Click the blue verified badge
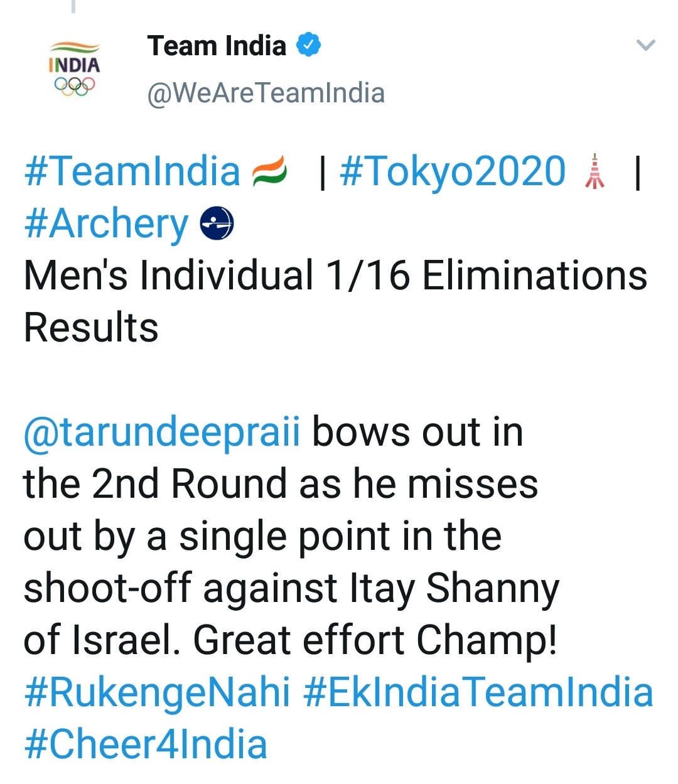 [308, 45]
